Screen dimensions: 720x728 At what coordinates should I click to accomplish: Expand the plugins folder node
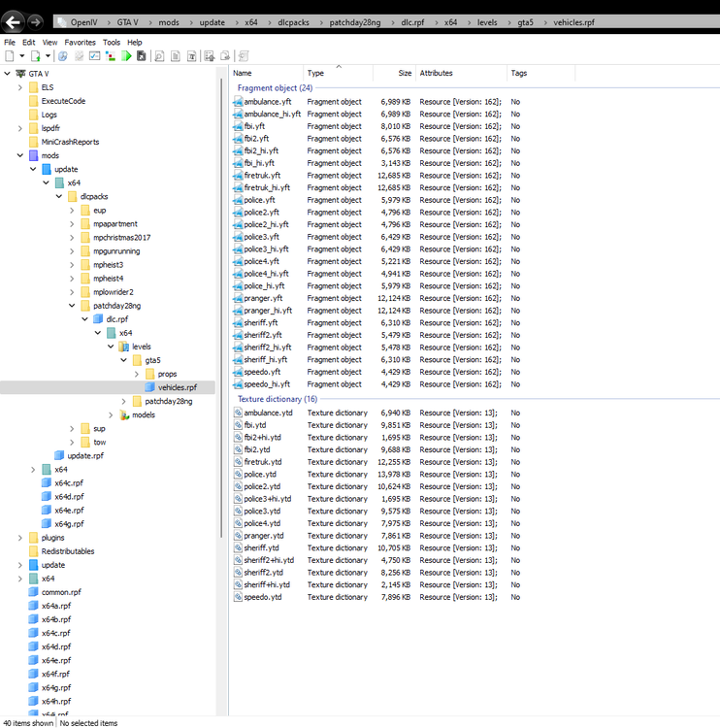click(20, 538)
